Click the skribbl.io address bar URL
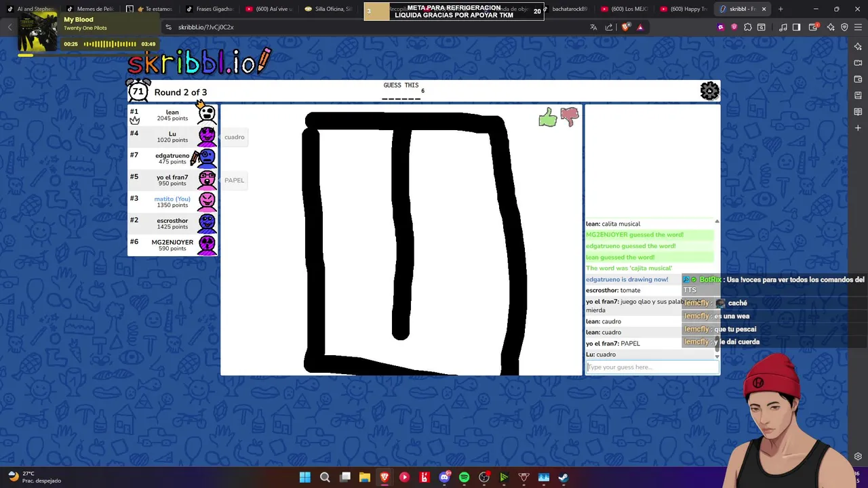Image resolution: width=868 pixels, height=488 pixels. pyautogui.click(x=206, y=27)
